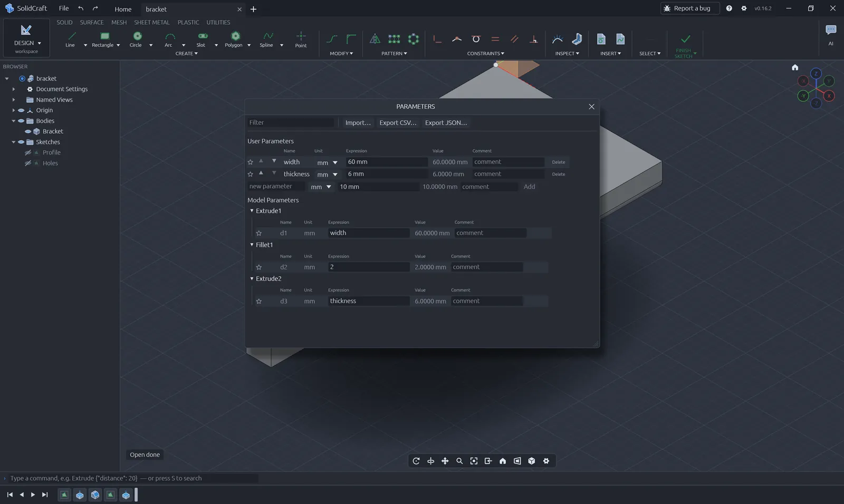Select the Polygon sketch tool
The width and height of the screenshot is (844, 504).
(234, 39)
